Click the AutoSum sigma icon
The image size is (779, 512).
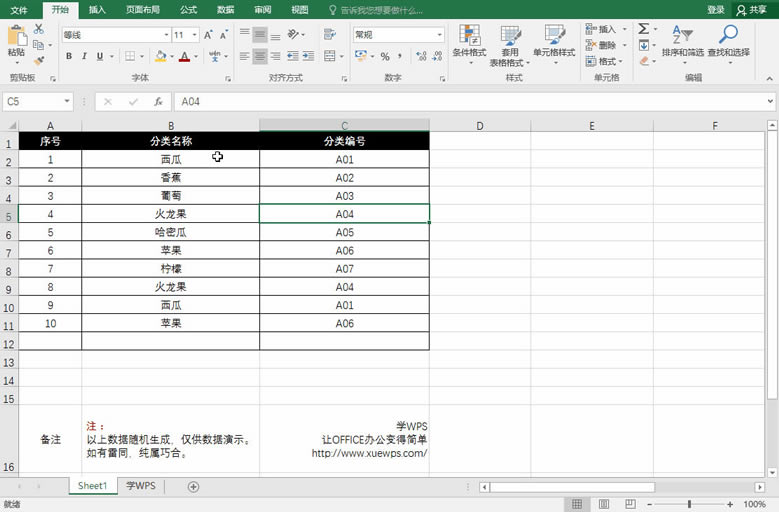pos(644,30)
